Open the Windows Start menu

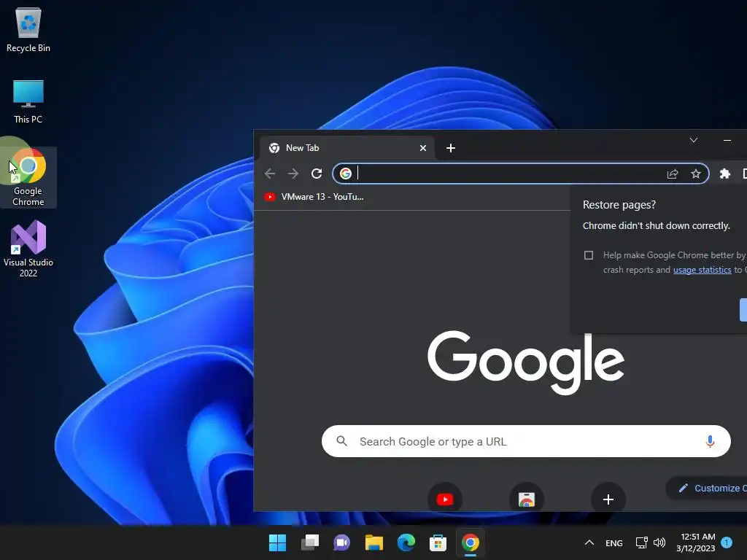click(277, 542)
